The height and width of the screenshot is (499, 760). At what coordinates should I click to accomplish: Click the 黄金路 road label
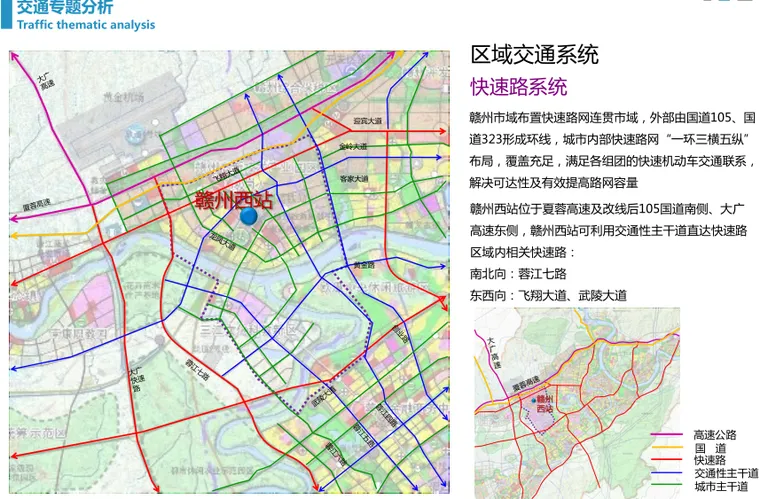pyautogui.click(x=364, y=265)
